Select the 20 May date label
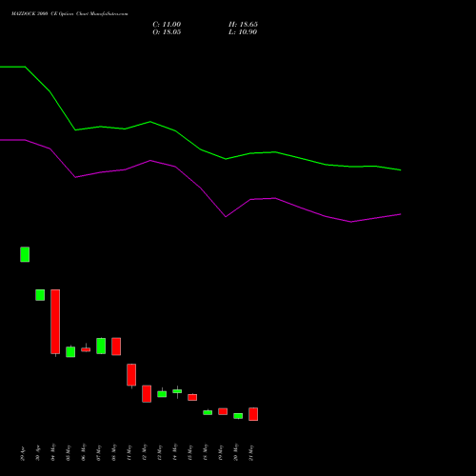Image resolution: width=476 pixels, height=476 pixels. click(x=236, y=452)
